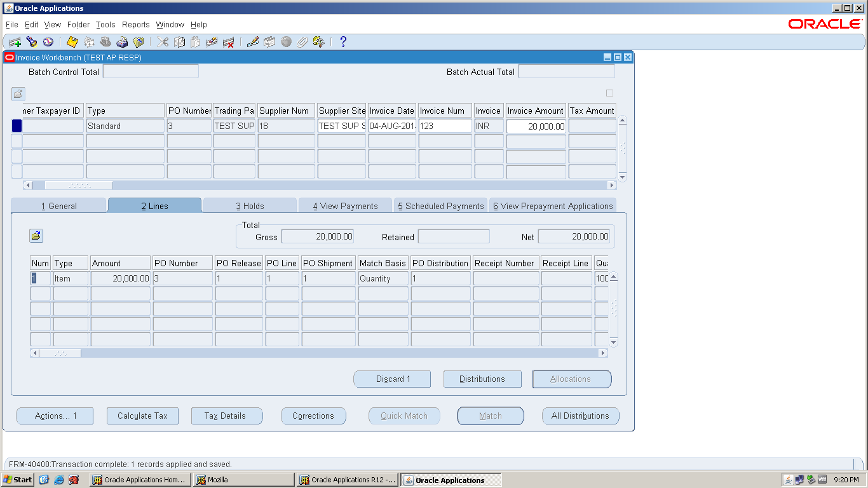Open Mozilla from the taskbar
Viewport: 868px width, 488px height.
click(x=244, y=480)
